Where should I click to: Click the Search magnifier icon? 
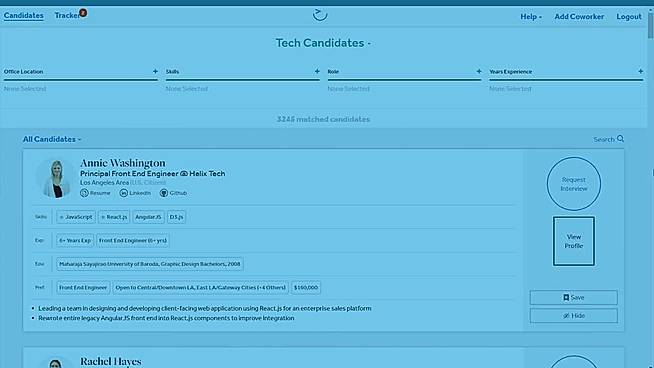(x=620, y=139)
